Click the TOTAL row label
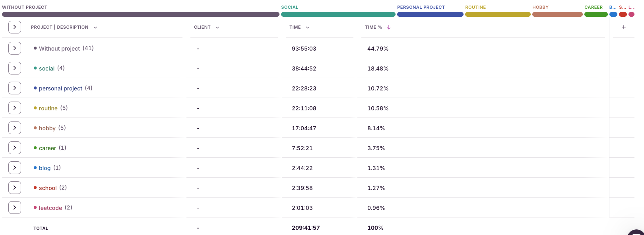The image size is (644, 235). (41, 228)
